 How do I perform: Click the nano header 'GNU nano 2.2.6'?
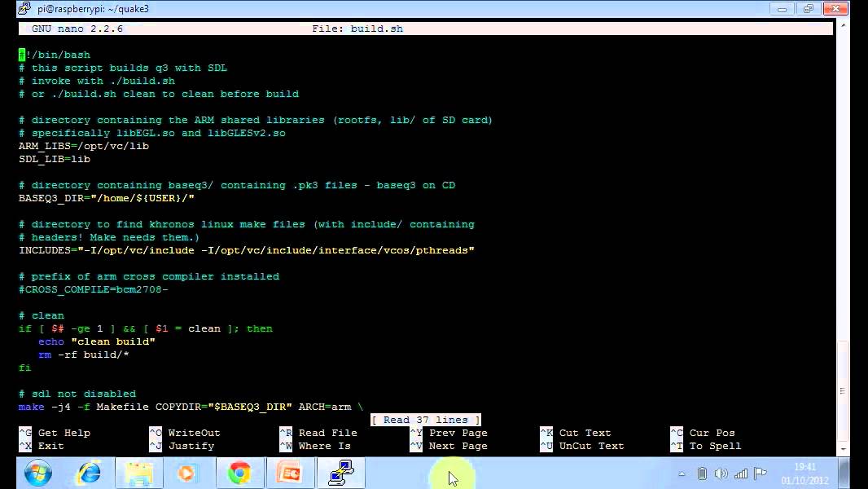[x=77, y=29]
